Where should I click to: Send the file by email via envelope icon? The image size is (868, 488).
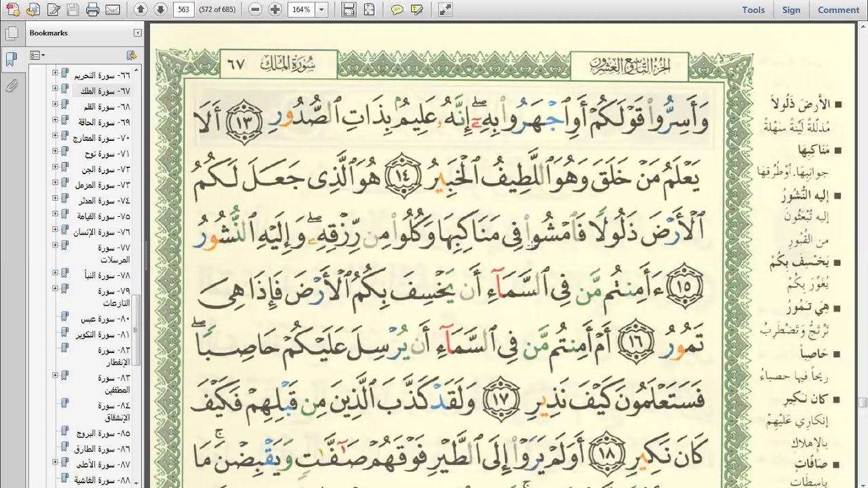pos(113,9)
